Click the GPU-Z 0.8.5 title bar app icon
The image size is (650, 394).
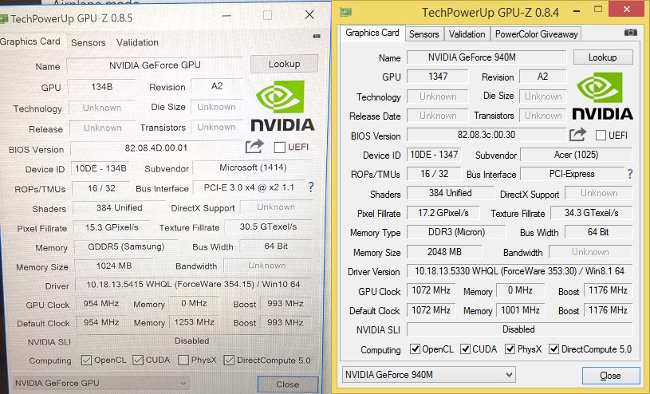click(4, 18)
